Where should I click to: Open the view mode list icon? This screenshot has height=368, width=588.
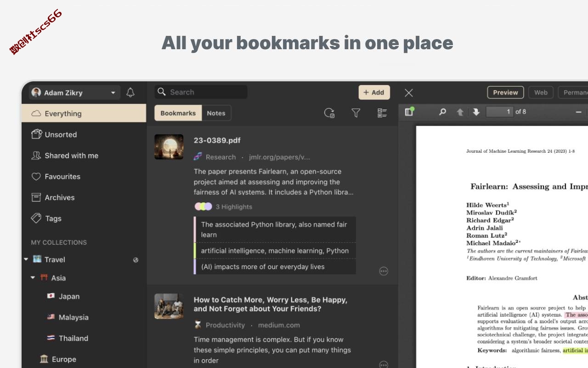382,113
